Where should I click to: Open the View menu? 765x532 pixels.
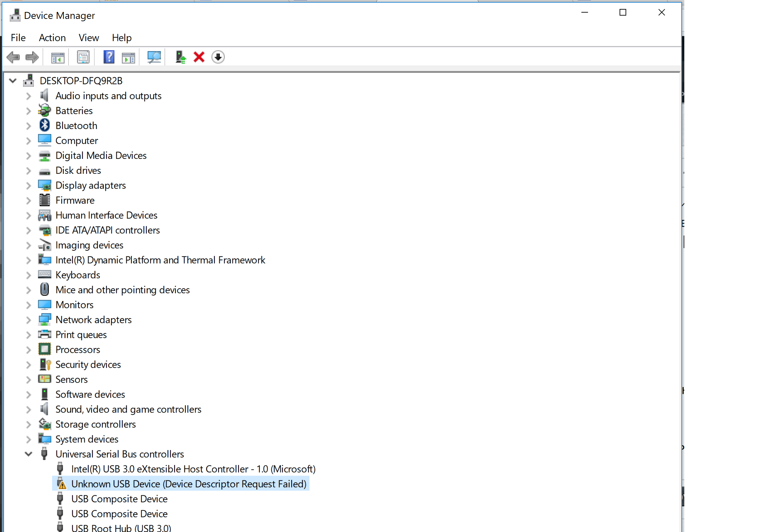(89, 37)
